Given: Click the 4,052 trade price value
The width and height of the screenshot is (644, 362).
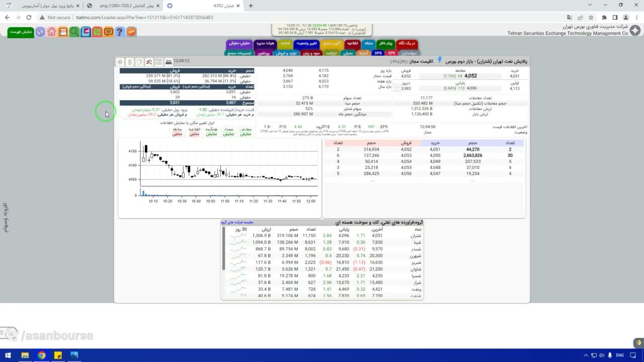Looking at the screenshot, I should [470, 76].
